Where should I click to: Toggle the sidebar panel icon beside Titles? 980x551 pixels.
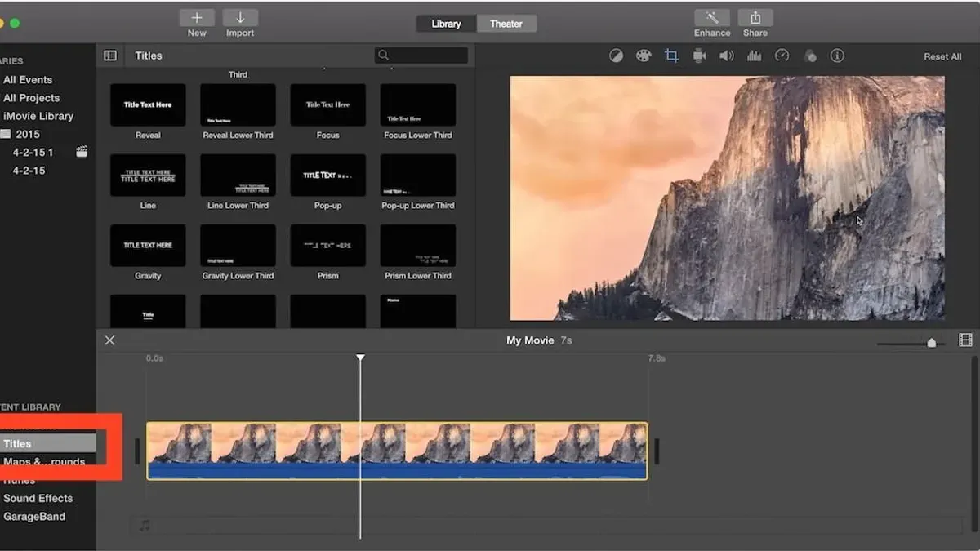pyautogui.click(x=110, y=56)
